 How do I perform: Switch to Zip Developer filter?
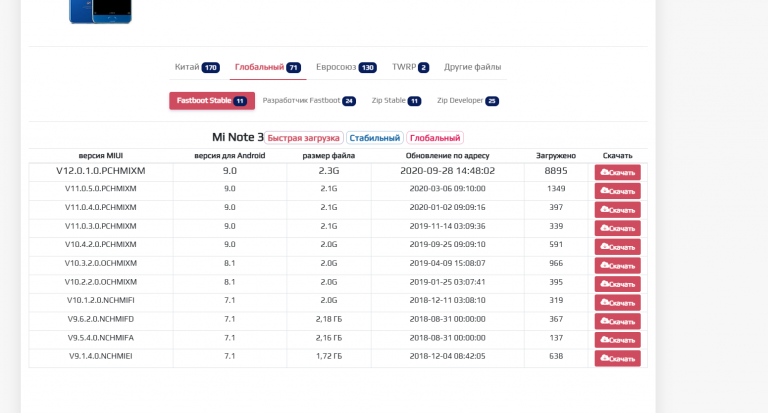[467, 101]
